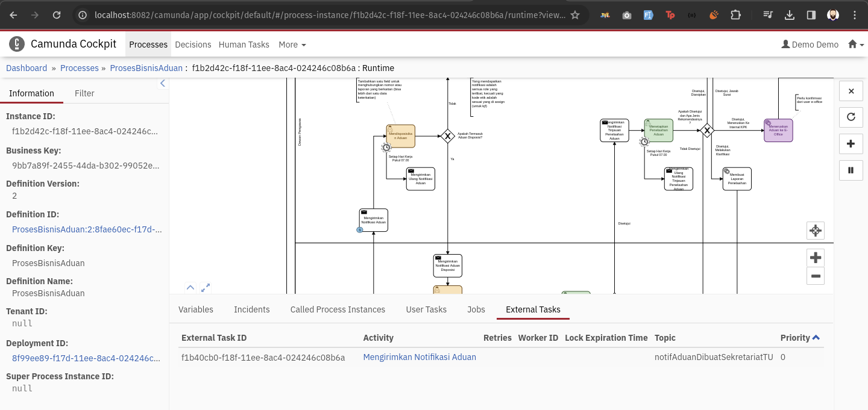
Task: Suspend the process instance with pause button
Action: click(851, 170)
